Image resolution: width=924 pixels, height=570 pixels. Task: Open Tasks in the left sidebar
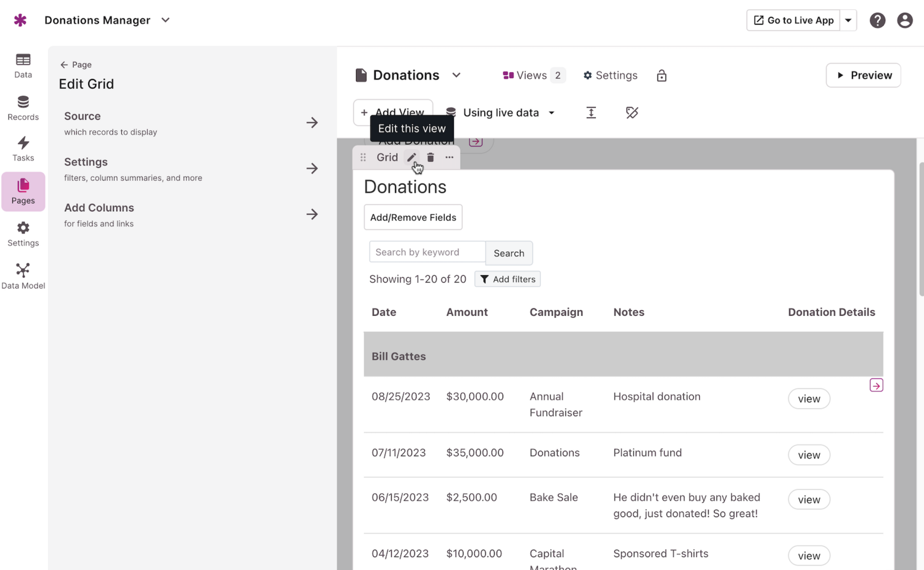point(23,149)
